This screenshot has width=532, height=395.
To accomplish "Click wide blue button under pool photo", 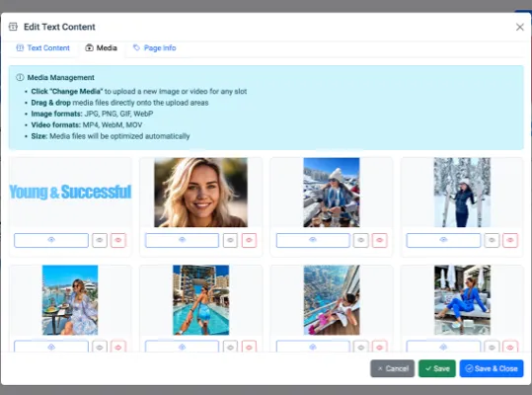I will click(x=182, y=347).
